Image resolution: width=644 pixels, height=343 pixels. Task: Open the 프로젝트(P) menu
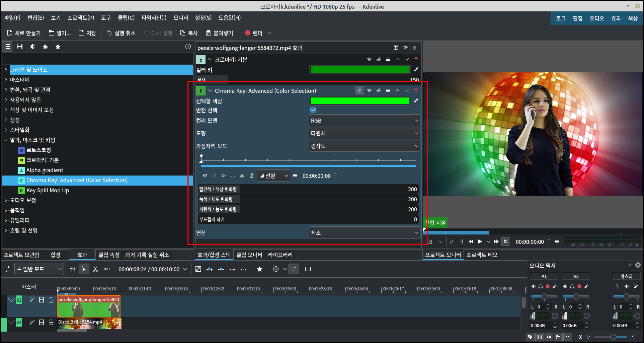[80, 18]
